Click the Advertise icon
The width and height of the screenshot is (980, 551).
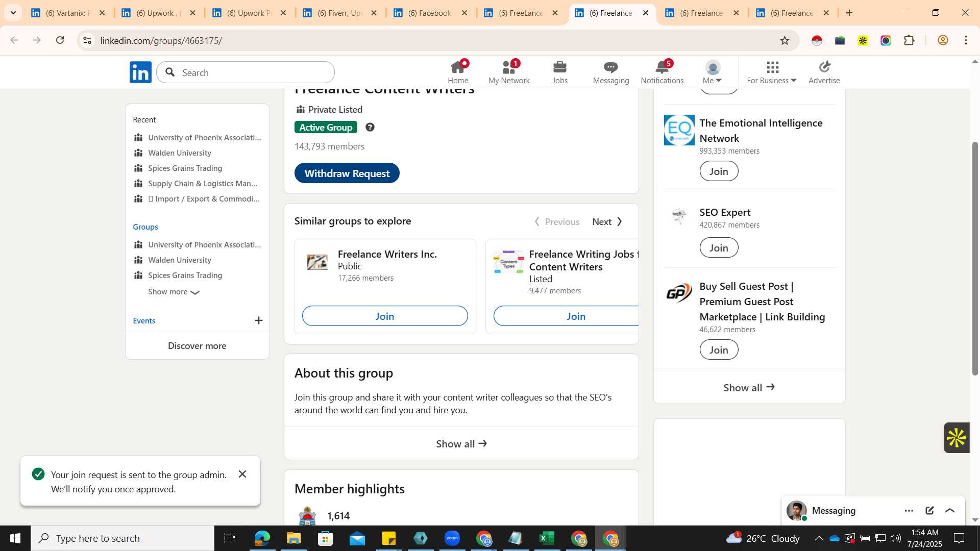824,72
